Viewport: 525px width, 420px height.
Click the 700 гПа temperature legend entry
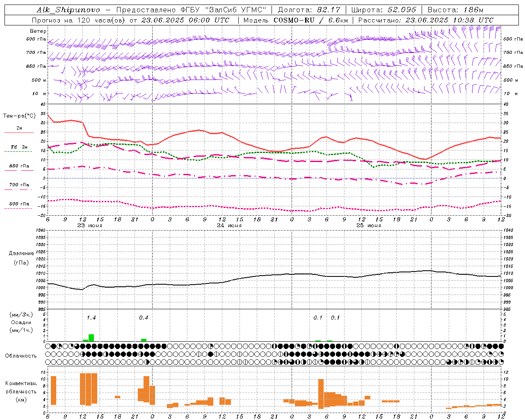coord(19,185)
